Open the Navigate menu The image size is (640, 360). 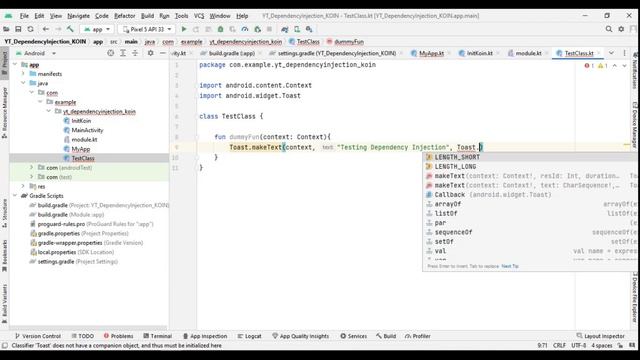point(78,16)
